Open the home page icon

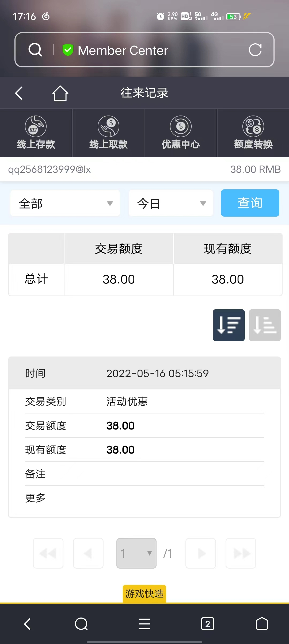60,93
